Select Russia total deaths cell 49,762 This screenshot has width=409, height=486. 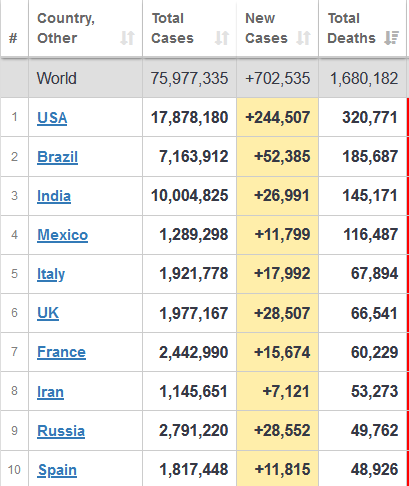coord(374,431)
